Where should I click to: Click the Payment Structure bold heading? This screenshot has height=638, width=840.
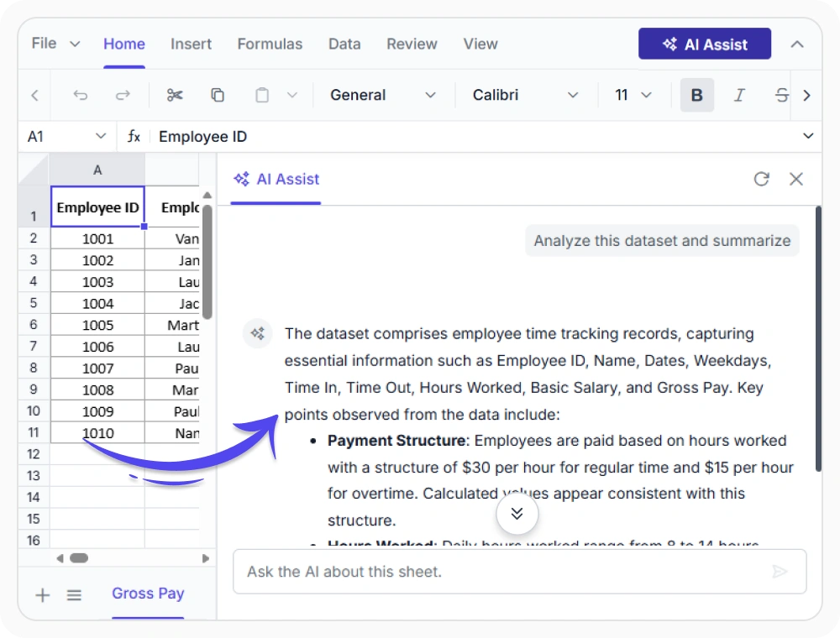(396, 441)
